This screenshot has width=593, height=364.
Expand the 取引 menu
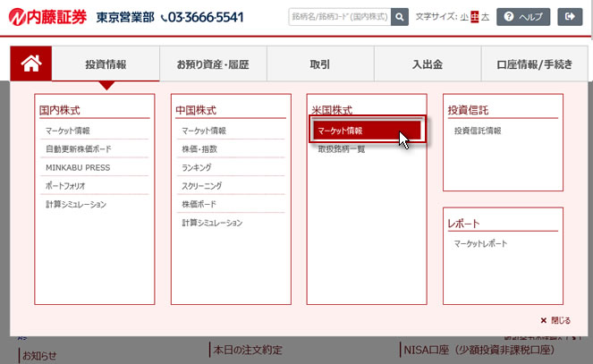(319, 64)
